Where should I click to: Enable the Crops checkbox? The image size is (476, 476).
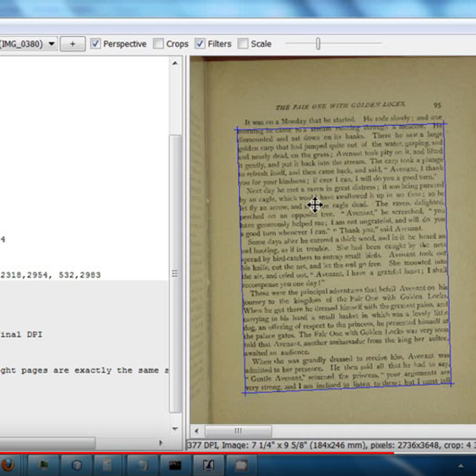pos(158,44)
